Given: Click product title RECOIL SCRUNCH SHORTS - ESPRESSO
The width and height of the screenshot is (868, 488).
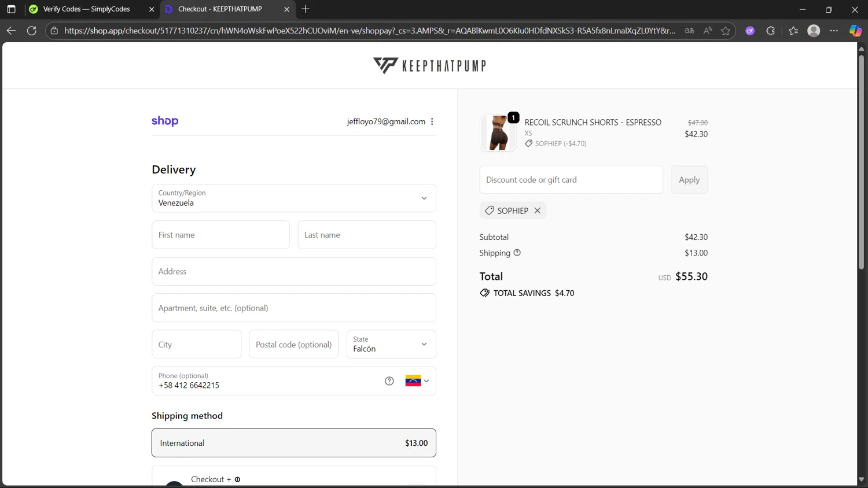Looking at the screenshot, I should click(x=593, y=122).
